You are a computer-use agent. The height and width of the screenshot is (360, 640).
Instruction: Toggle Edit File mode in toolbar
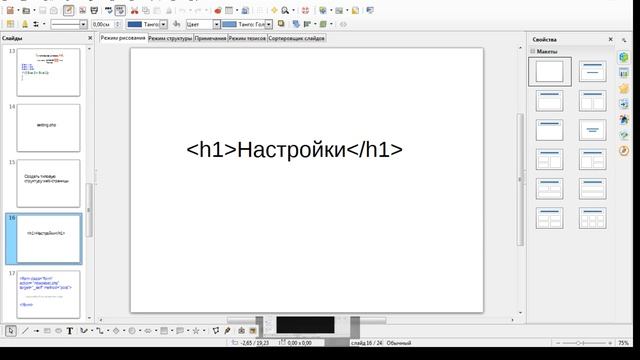[x=69, y=10]
